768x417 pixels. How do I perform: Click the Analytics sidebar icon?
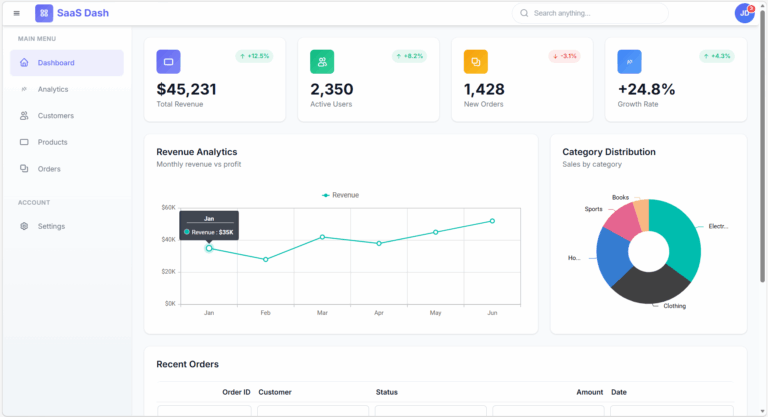[24, 89]
